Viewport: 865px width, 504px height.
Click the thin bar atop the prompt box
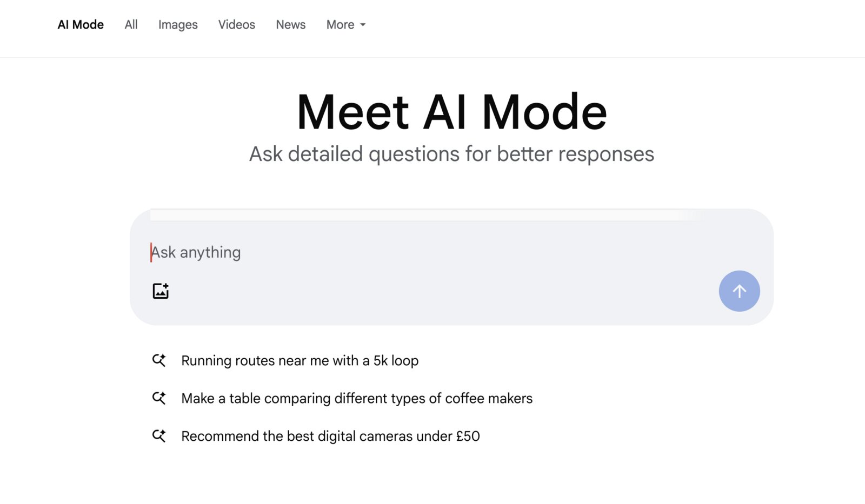point(427,214)
